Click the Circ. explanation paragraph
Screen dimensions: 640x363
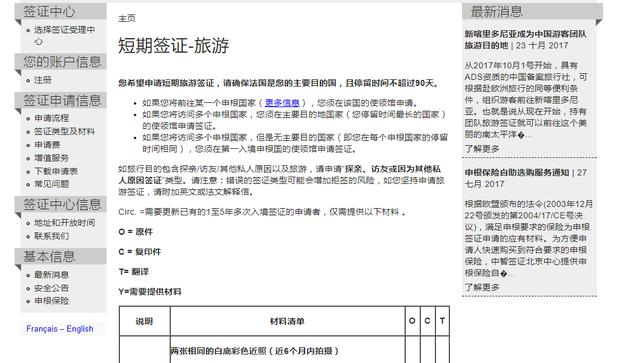[x=262, y=212]
